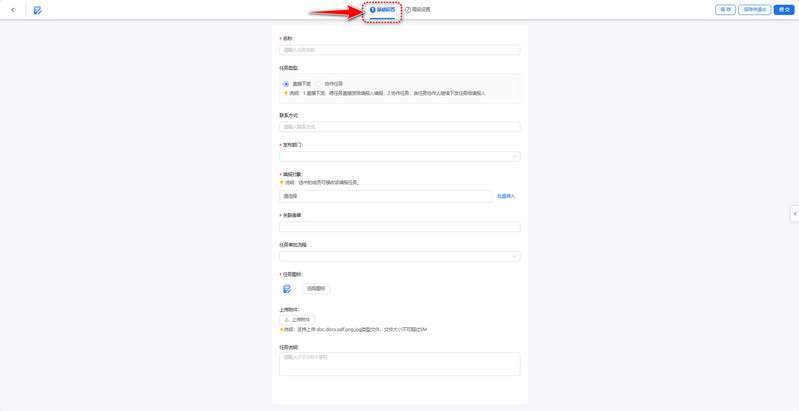Click the task form icon in the header
The height and width of the screenshot is (411, 799).
pyautogui.click(x=37, y=10)
